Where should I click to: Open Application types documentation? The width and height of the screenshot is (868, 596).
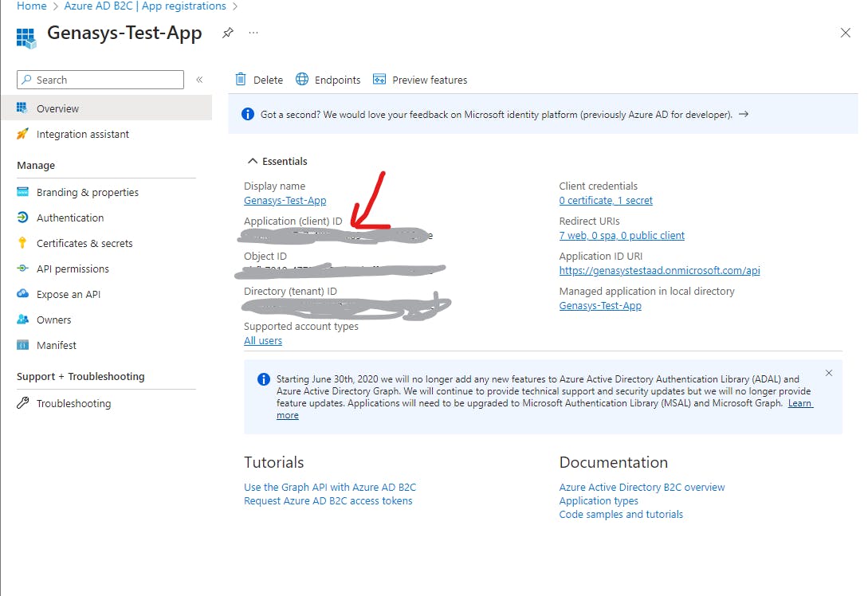pos(599,501)
